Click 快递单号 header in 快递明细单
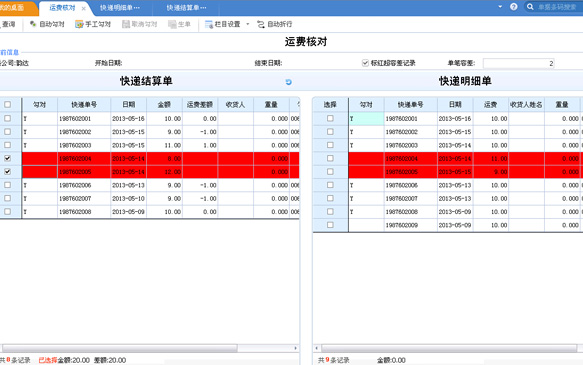Image resolution: width=583 pixels, height=365 pixels. coord(411,105)
